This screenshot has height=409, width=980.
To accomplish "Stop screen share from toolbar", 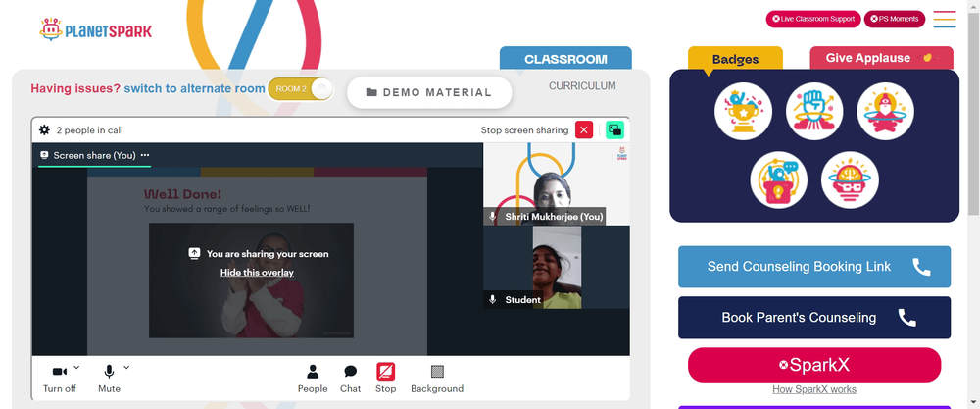I will (x=385, y=379).
